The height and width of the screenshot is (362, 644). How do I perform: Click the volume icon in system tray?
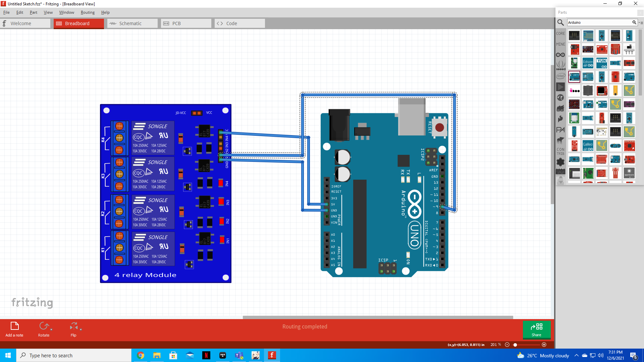601,355
